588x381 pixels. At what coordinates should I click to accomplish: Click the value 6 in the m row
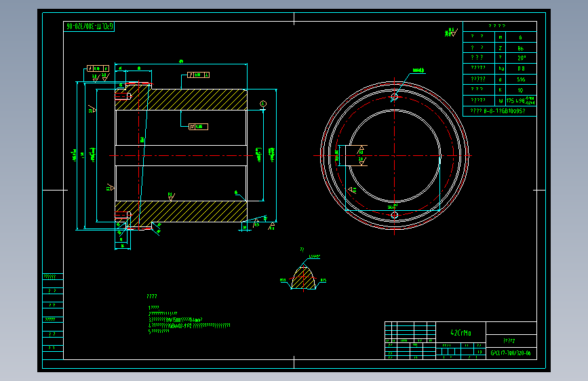click(520, 37)
